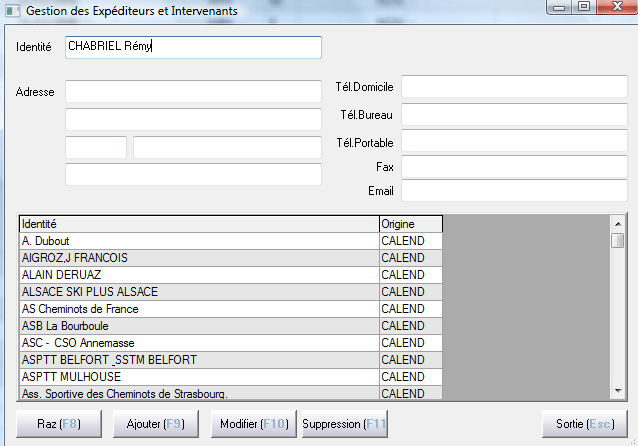Select the Tél.Portable input field
This screenshot has height=446, width=638.
click(513, 141)
